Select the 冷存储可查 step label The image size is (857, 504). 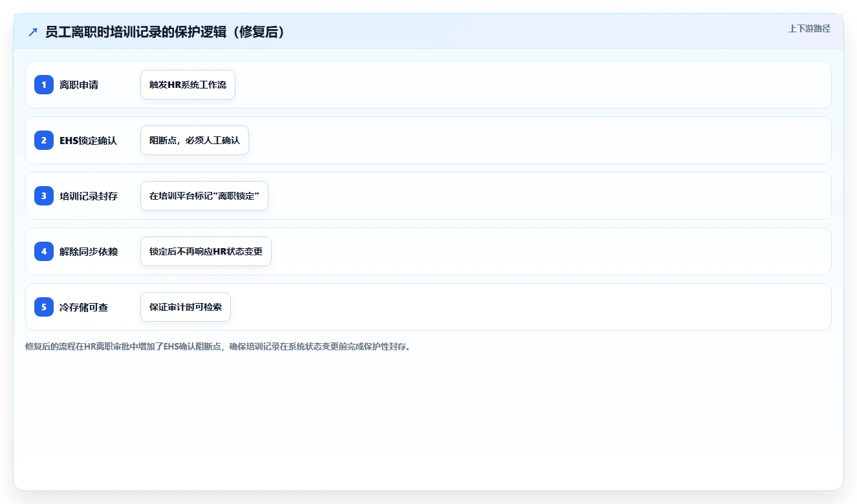pos(84,307)
